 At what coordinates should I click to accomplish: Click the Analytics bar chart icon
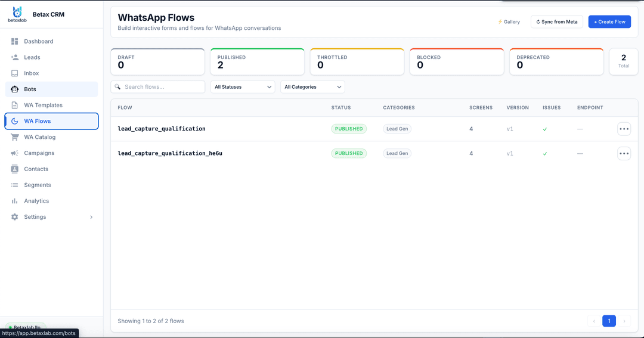pos(15,201)
